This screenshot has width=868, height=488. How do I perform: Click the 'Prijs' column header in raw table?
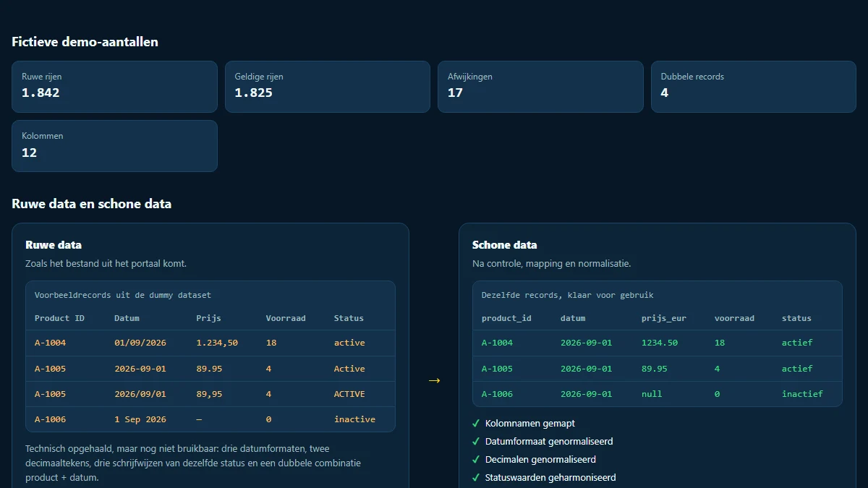pos(208,318)
